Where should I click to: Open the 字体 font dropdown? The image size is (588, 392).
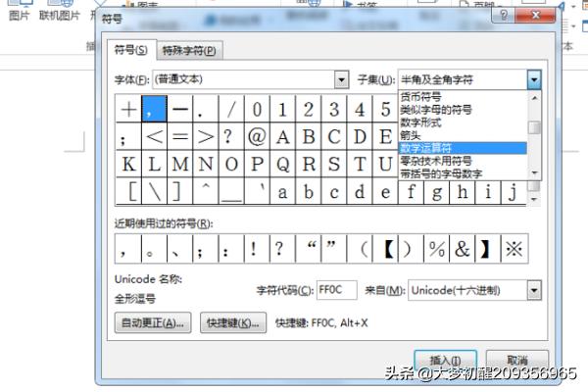(341, 79)
